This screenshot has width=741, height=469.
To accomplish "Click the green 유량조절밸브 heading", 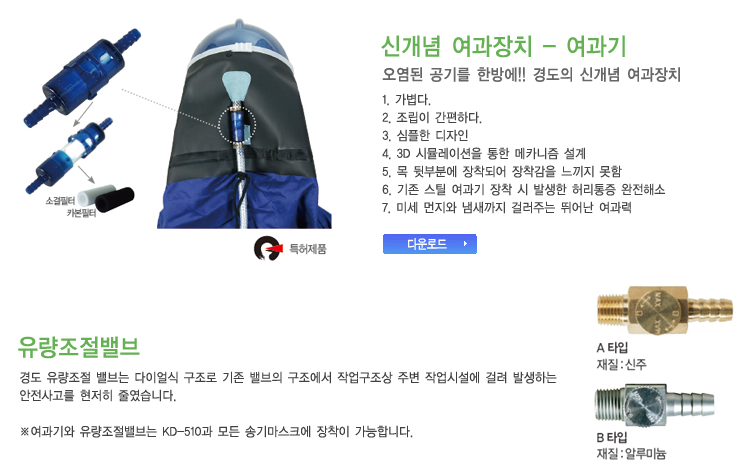I will point(79,347).
